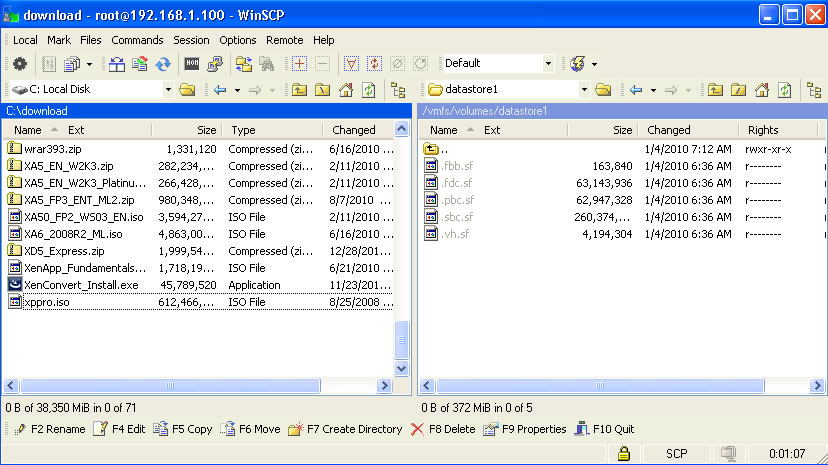This screenshot has height=465, width=828.
Task: Sort remote files by the Rights column
Action: (x=779, y=130)
